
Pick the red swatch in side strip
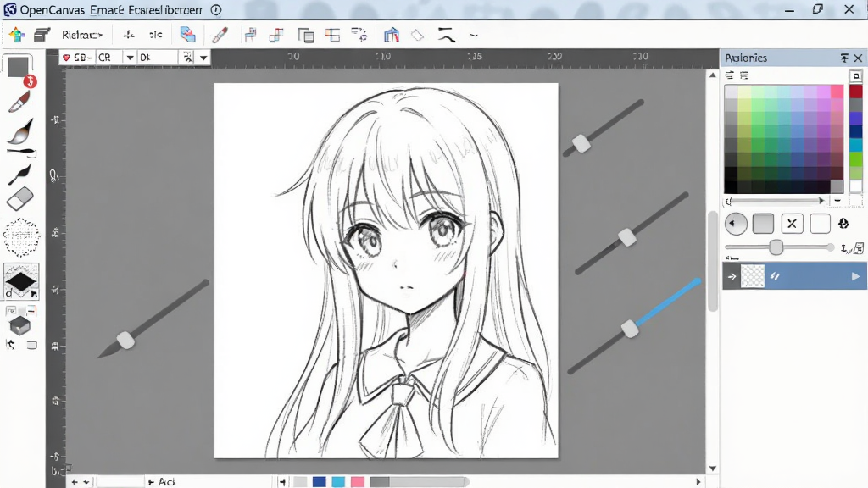856,91
